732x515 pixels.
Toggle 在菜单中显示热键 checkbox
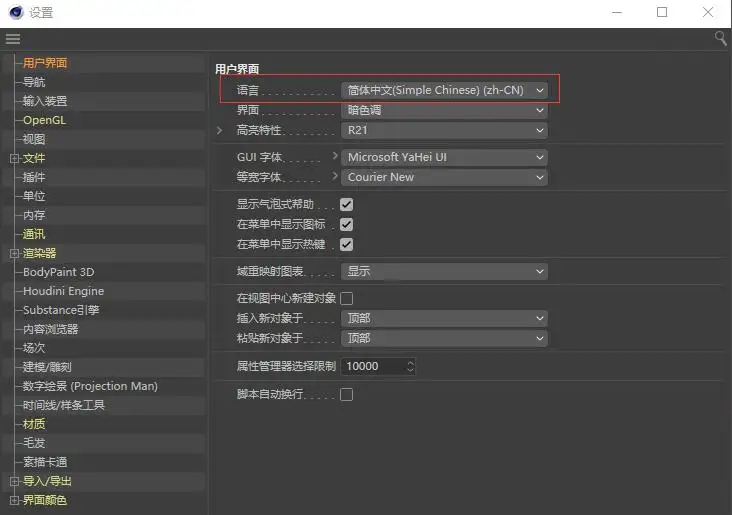346,244
